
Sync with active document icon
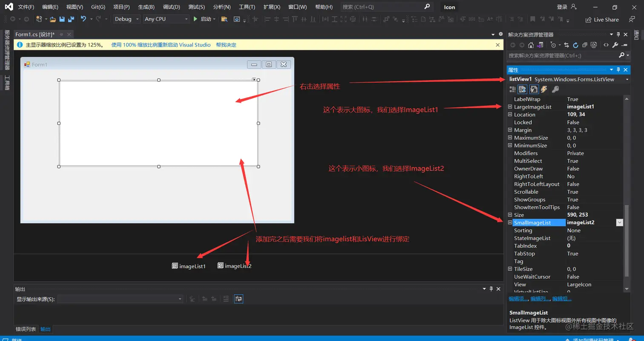pos(566,45)
